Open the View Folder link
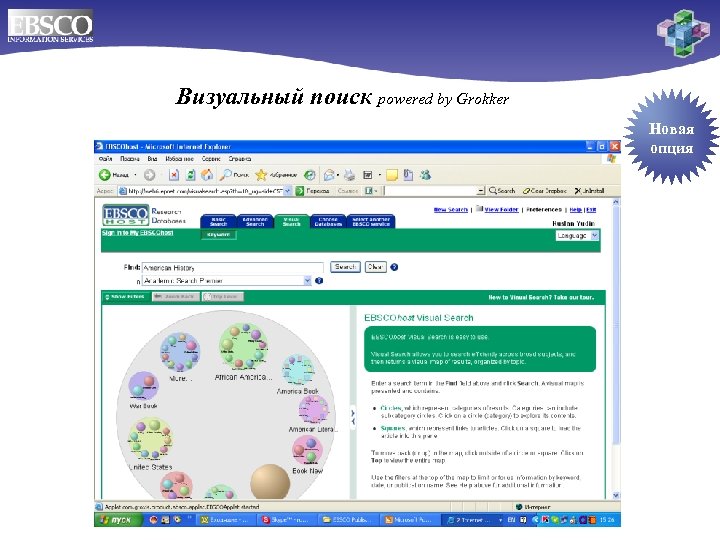 501,209
